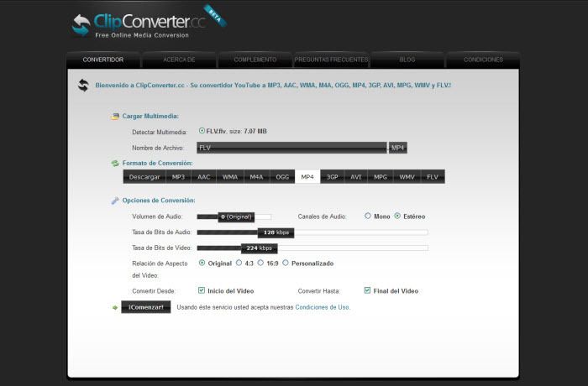This screenshot has height=386, width=588.
Task: Select MP4 conversion format
Action: 307,177
